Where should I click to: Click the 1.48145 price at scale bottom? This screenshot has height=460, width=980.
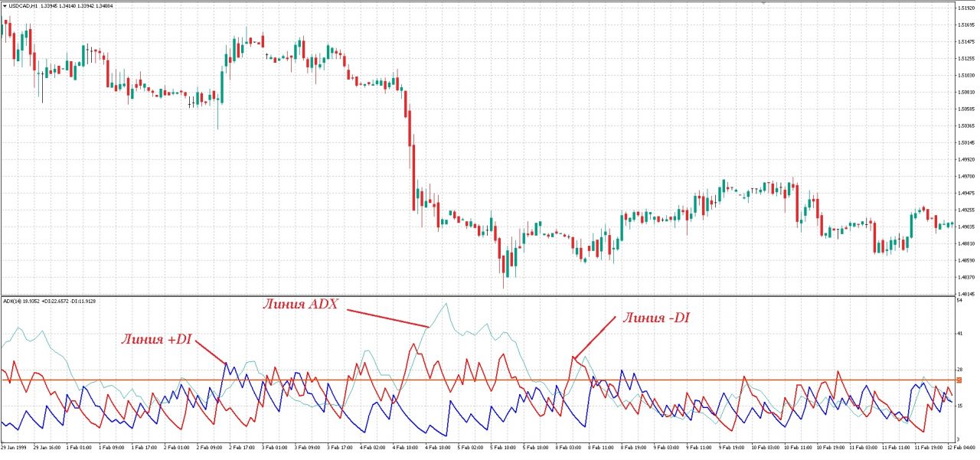(966, 294)
